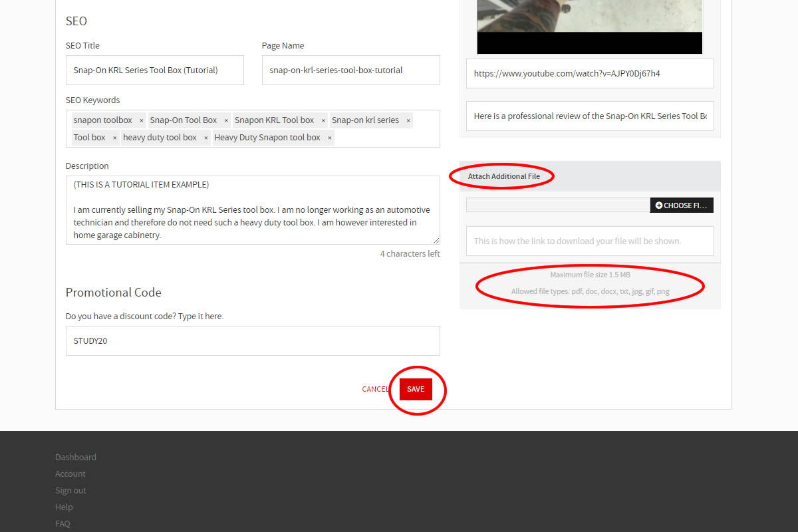Delete 'Heavy Duty Snapon tool box' keyword

329,138
